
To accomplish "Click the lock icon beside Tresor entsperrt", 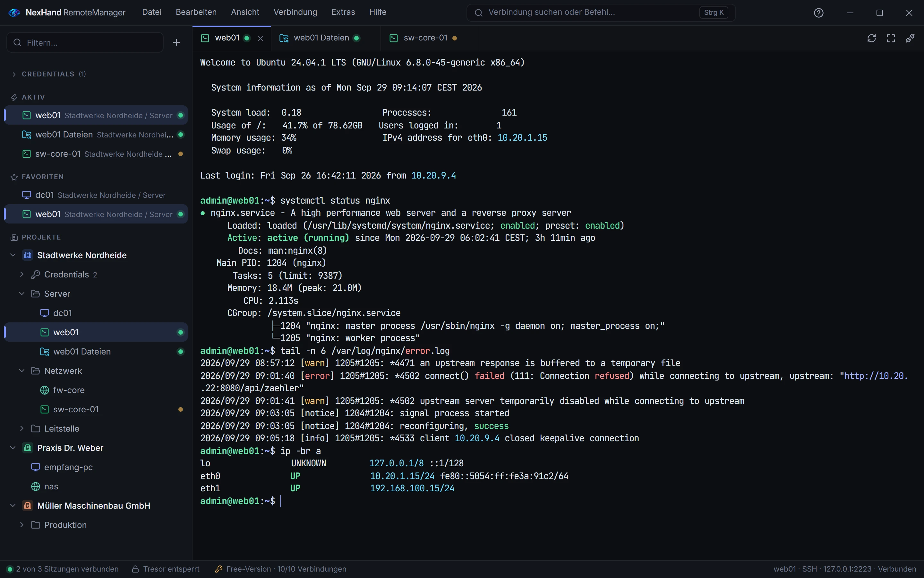I will pyautogui.click(x=135, y=569).
